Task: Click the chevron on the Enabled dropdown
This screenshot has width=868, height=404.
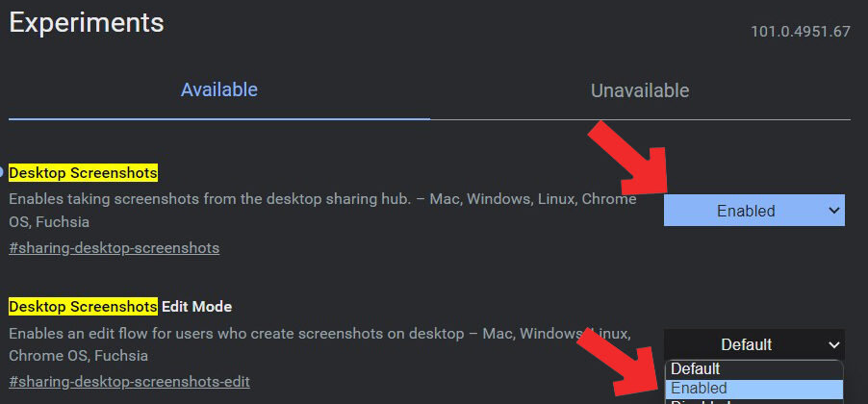Action: 833,211
